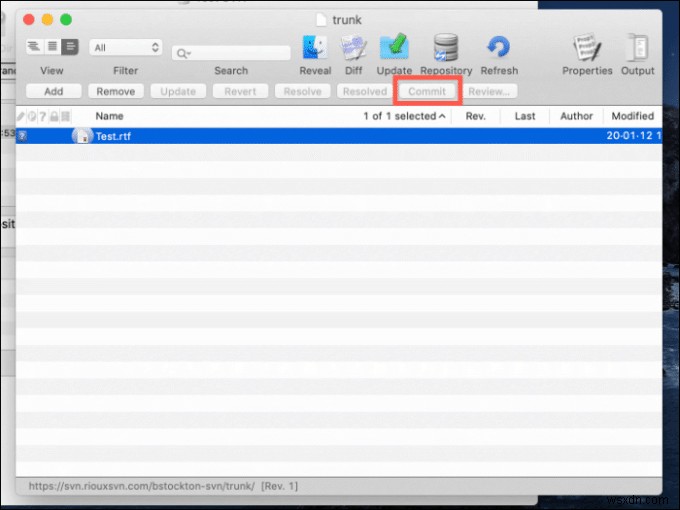Click the yellow minimize window button

point(47,20)
